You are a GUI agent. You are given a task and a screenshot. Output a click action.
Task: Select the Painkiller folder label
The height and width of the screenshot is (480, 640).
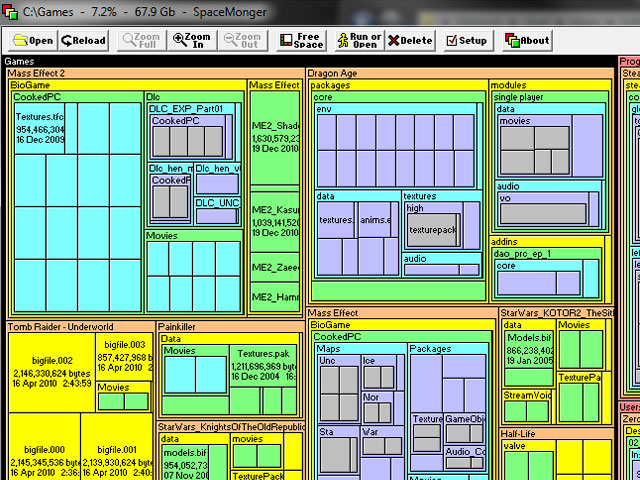176,327
